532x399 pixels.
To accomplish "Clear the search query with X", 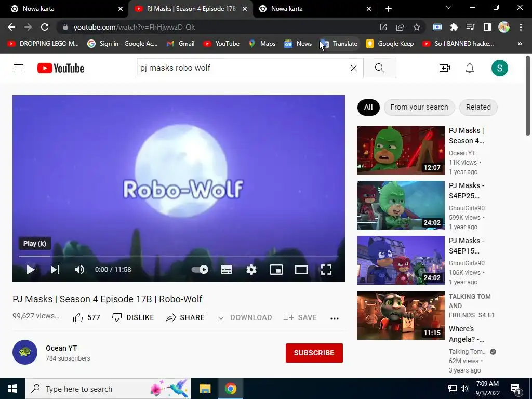I will click(353, 68).
